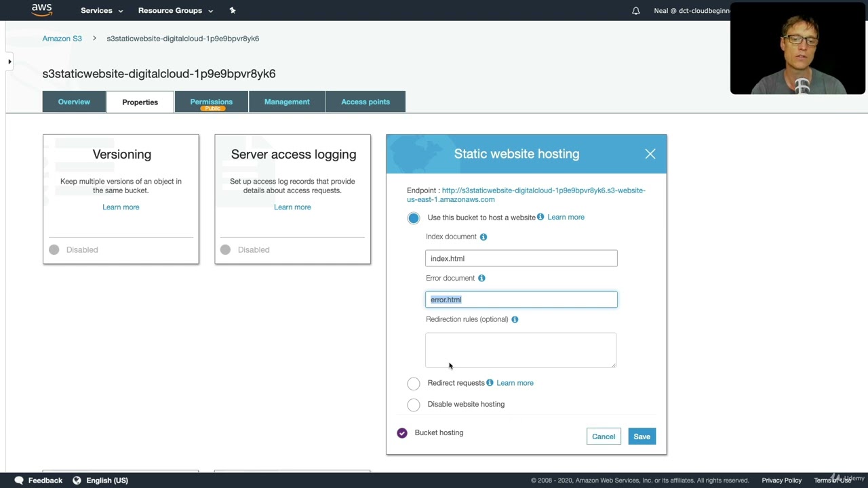Click Server access logging Disabled indicator
Viewport: 868px width, 488px height.
[225, 250]
